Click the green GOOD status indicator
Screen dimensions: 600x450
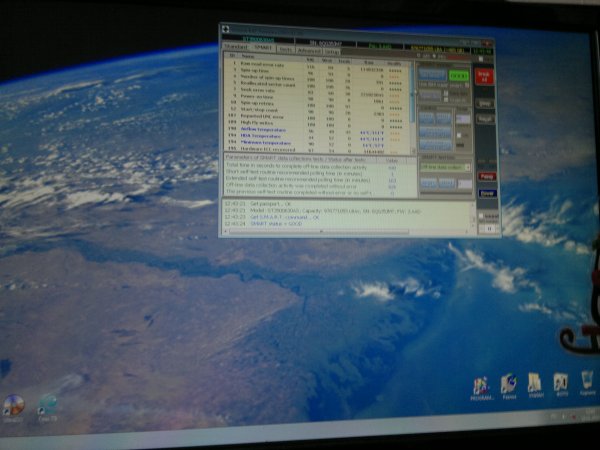[x=459, y=75]
